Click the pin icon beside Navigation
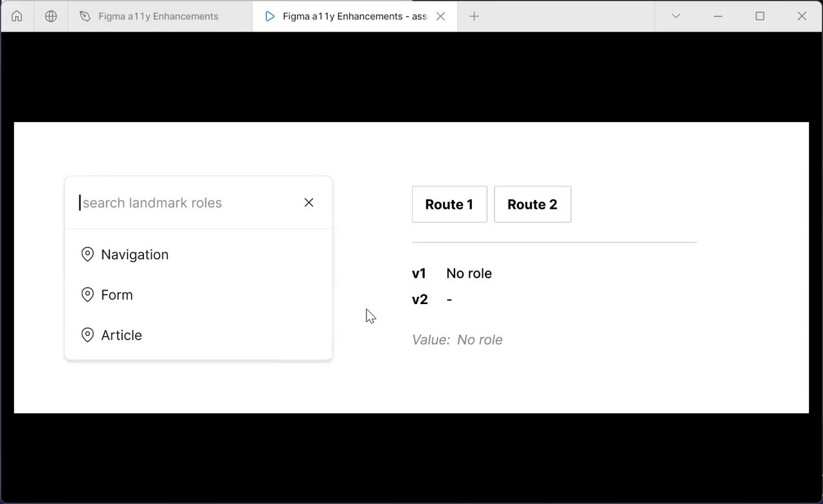The image size is (823, 504). (x=87, y=255)
